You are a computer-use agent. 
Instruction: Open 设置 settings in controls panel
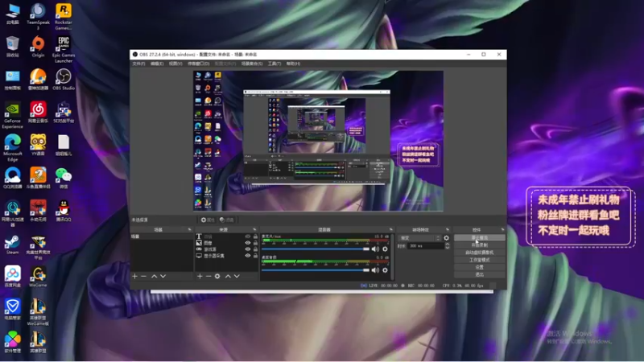click(x=480, y=267)
